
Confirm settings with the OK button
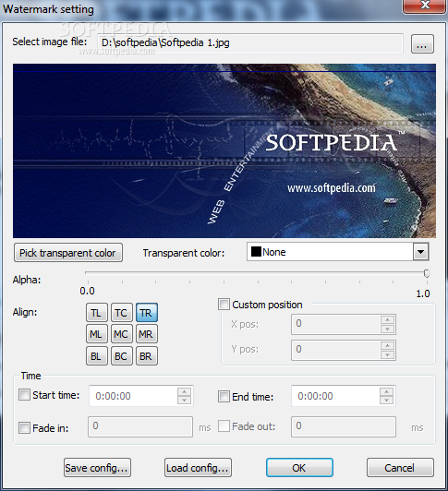click(x=299, y=468)
